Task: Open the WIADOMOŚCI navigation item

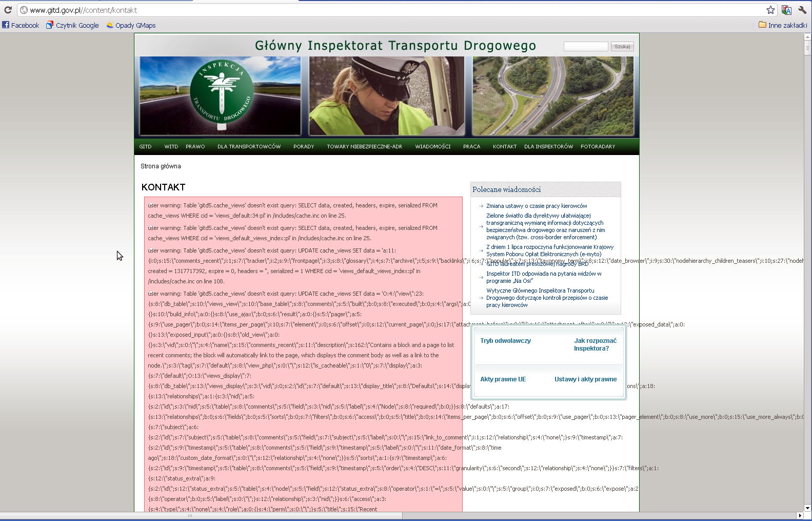Action: point(432,147)
